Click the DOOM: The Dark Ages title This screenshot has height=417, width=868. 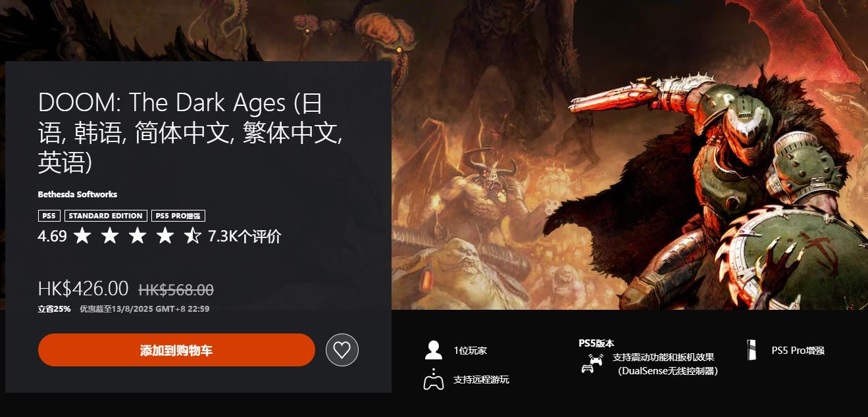pos(190,132)
